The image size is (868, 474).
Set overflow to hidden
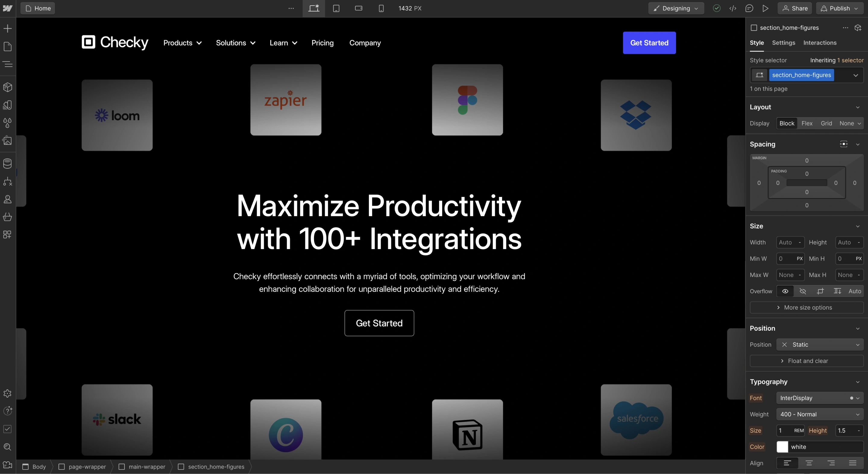coord(803,291)
